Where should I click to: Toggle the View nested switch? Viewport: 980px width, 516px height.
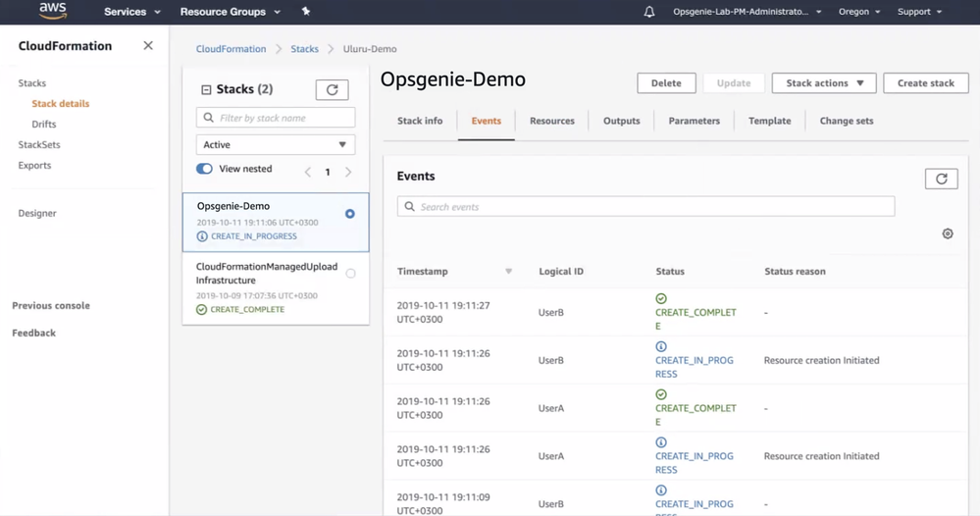click(x=204, y=169)
